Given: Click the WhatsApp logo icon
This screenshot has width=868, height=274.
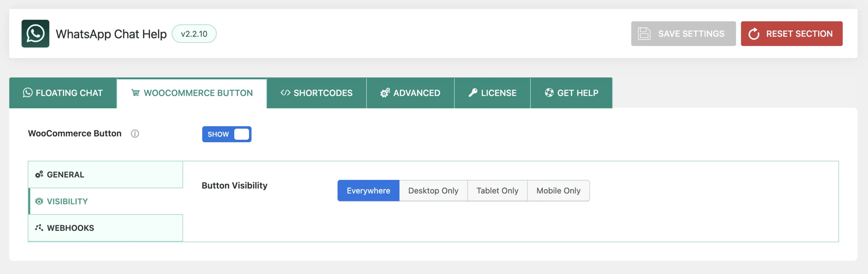Looking at the screenshot, I should [x=35, y=34].
